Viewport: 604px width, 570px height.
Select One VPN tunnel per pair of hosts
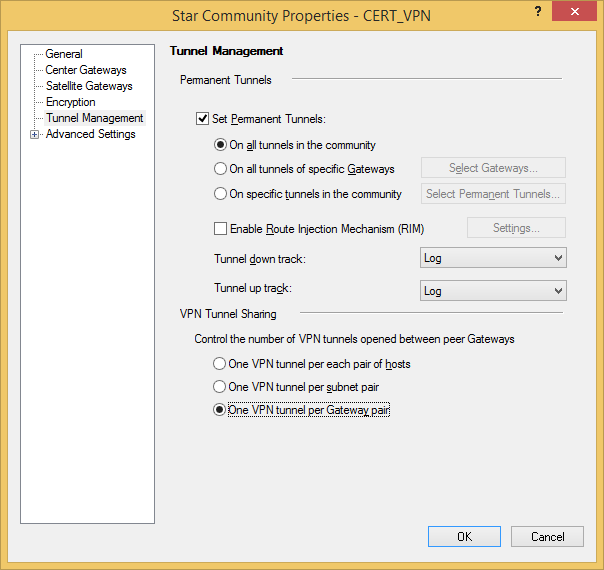[x=219, y=364]
